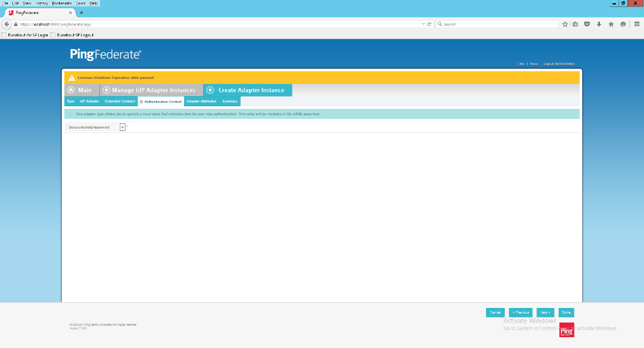Open a new browser tab
The width and height of the screenshot is (644, 348).
(x=82, y=13)
